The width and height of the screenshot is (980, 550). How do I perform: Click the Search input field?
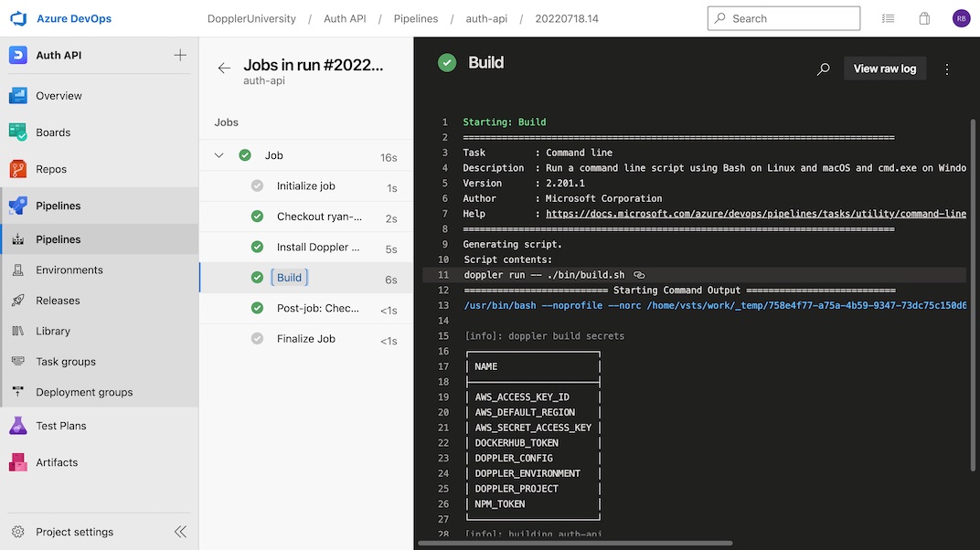coord(783,18)
